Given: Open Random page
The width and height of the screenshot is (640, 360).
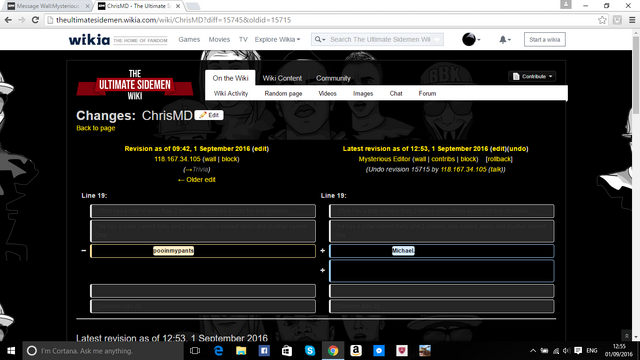Looking at the screenshot, I should [x=283, y=93].
